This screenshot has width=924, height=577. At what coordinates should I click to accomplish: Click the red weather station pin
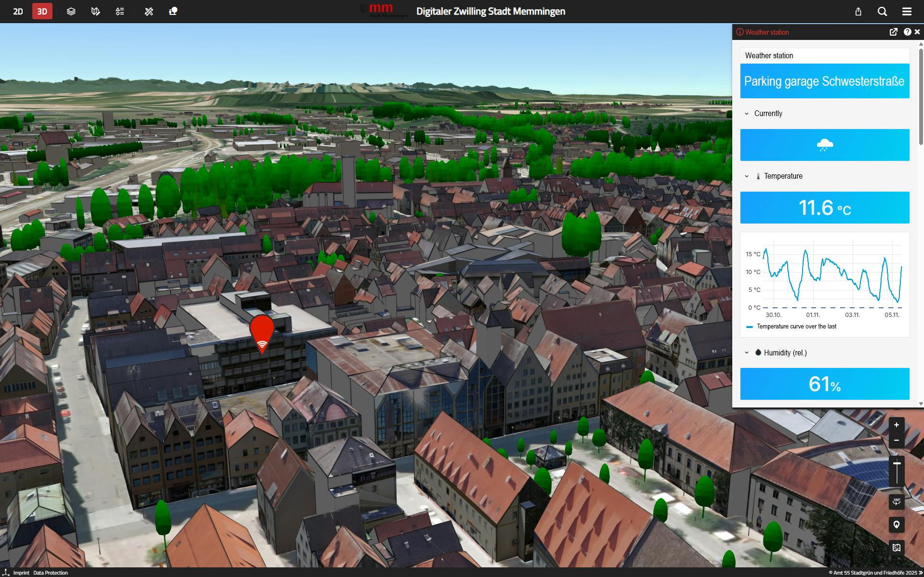pos(262,332)
